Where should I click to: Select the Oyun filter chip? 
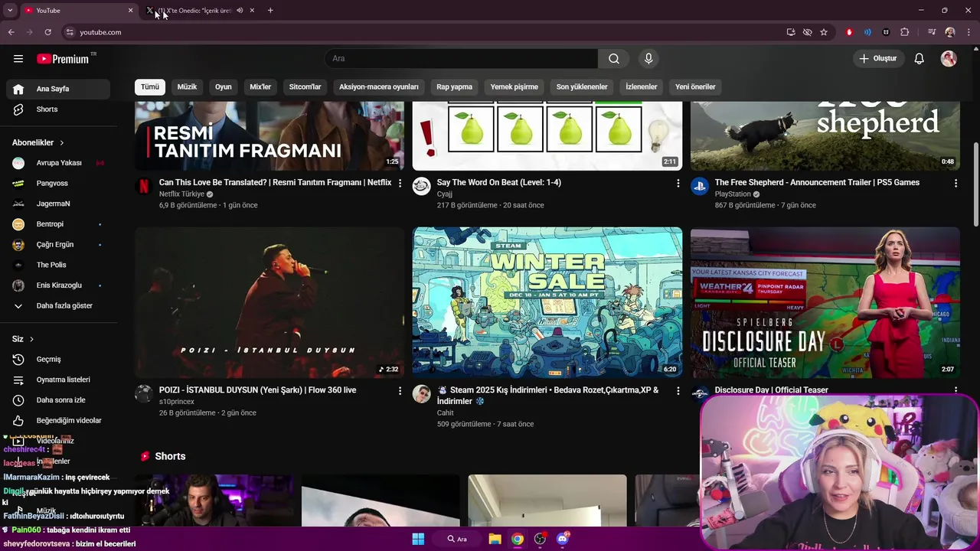[224, 86]
